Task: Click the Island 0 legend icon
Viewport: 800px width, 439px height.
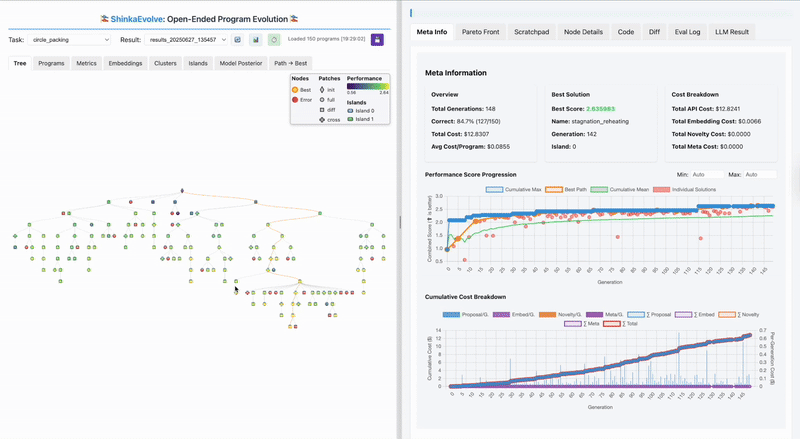Action: click(x=350, y=110)
